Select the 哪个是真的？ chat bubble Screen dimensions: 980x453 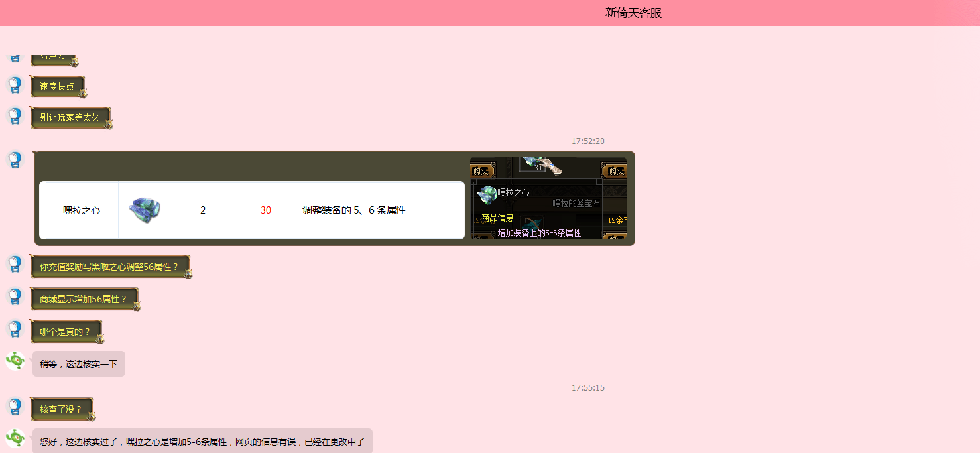point(65,332)
